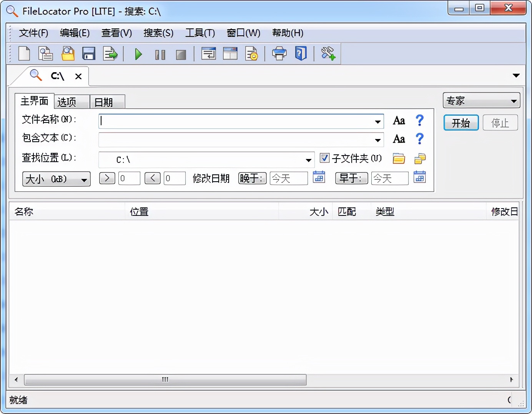Click the first window layout toolbar icon
The width and height of the screenshot is (532, 414).
209,54
